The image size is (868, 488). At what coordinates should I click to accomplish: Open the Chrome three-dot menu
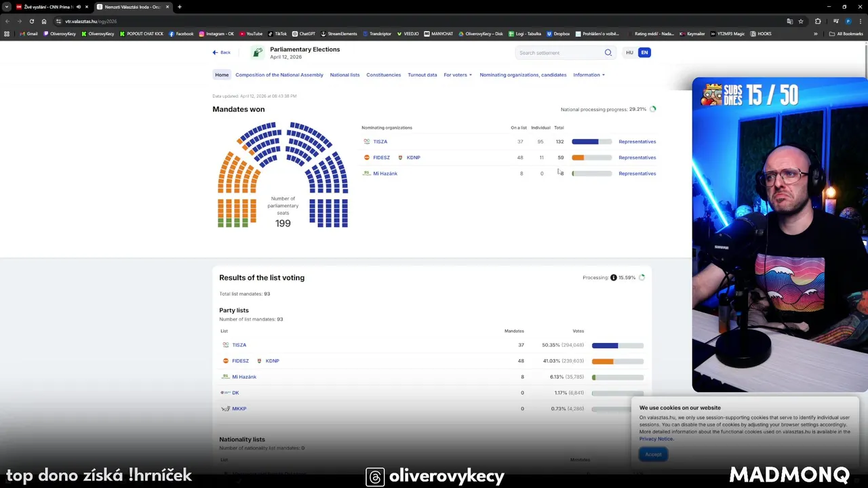point(861,21)
